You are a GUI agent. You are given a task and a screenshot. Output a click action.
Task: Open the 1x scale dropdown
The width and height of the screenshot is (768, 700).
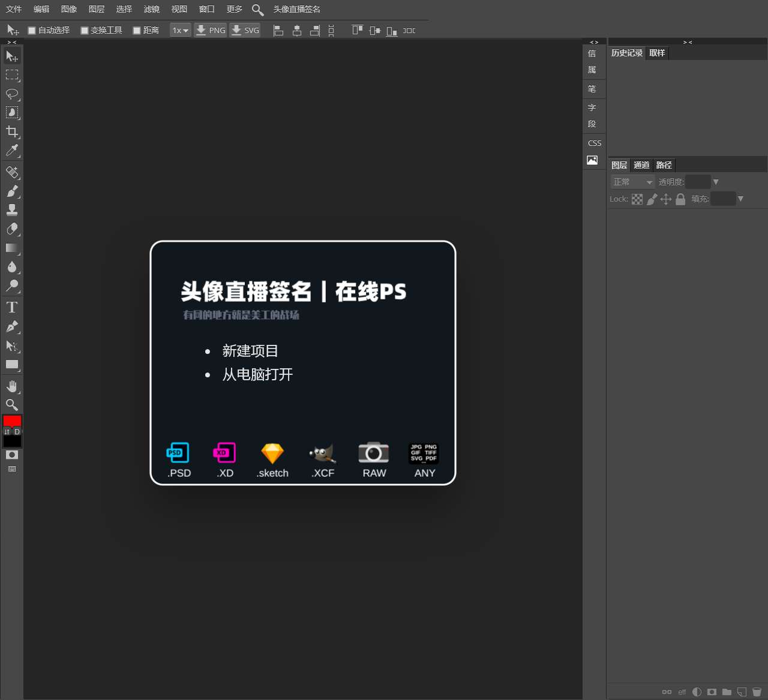pos(180,30)
